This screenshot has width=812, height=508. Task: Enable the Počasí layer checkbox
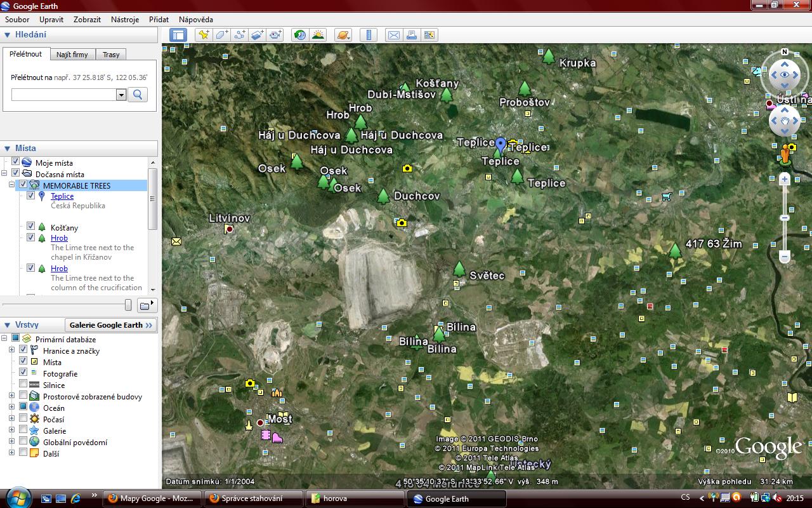point(23,418)
